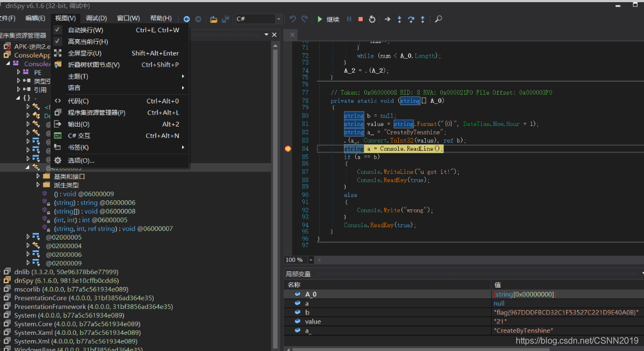Pause debugging with the break icon
This screenshot has height=351, width=644.
(349, 19)
